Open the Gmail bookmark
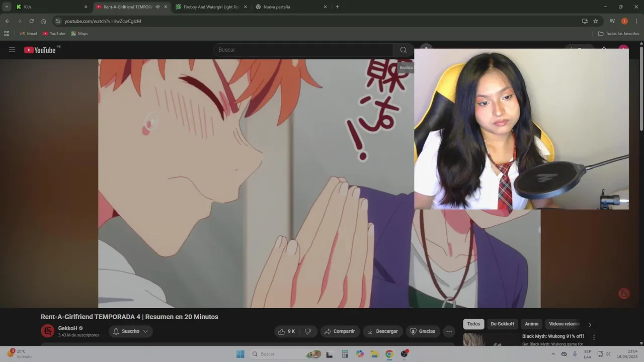This screenshot has height=362, width=644. coord(28,34)
